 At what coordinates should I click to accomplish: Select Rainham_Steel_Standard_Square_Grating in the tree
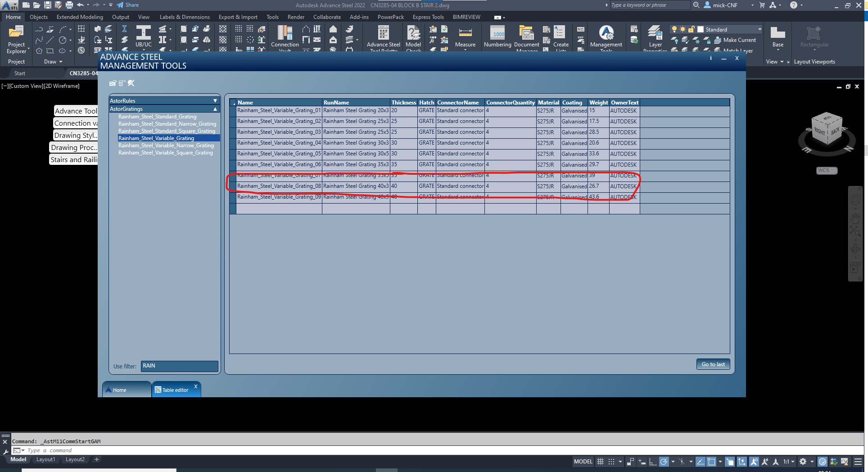(x=167, y=131)
